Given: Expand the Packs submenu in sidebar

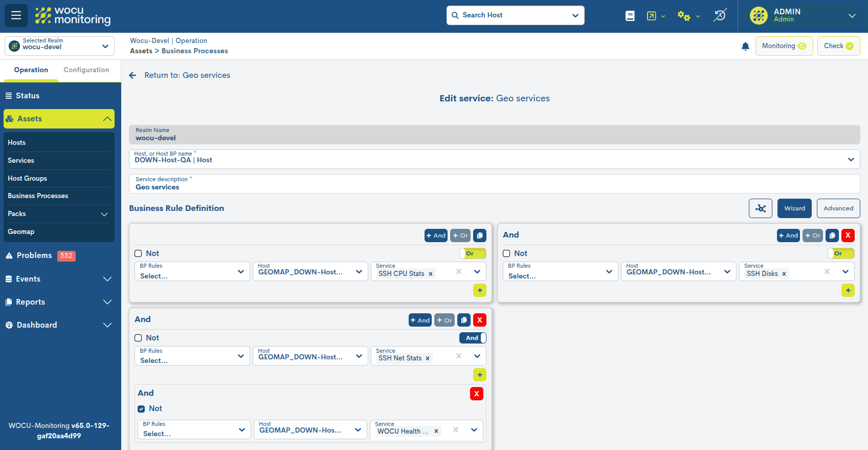Looking at the screenshot, I should tap(104, 214).
